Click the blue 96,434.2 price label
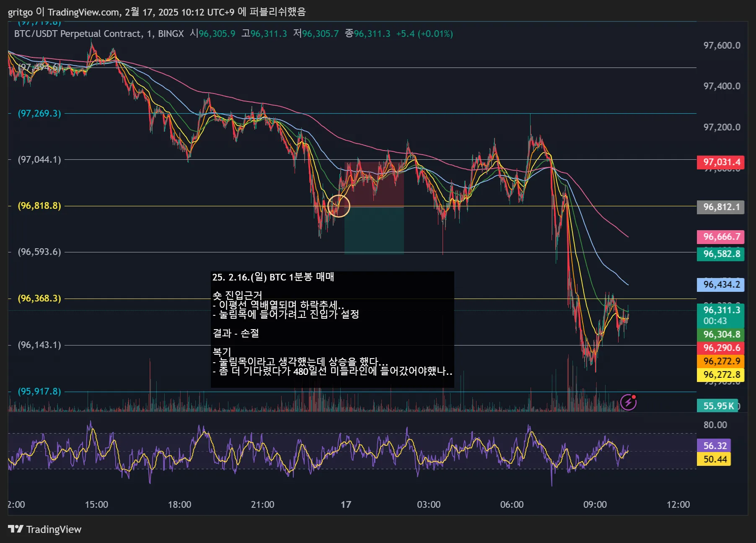The height and width of the screenshot is (543, 756). pos(721,285)
